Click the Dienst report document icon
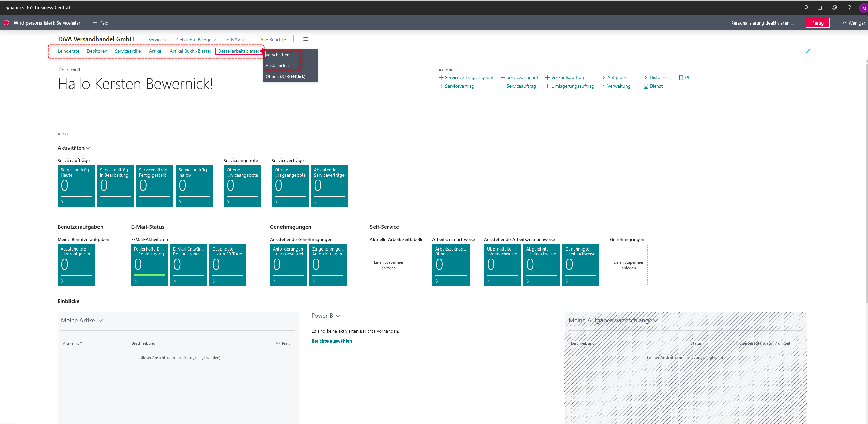Viewport: 868px width, 424px height. coord(646,86)
